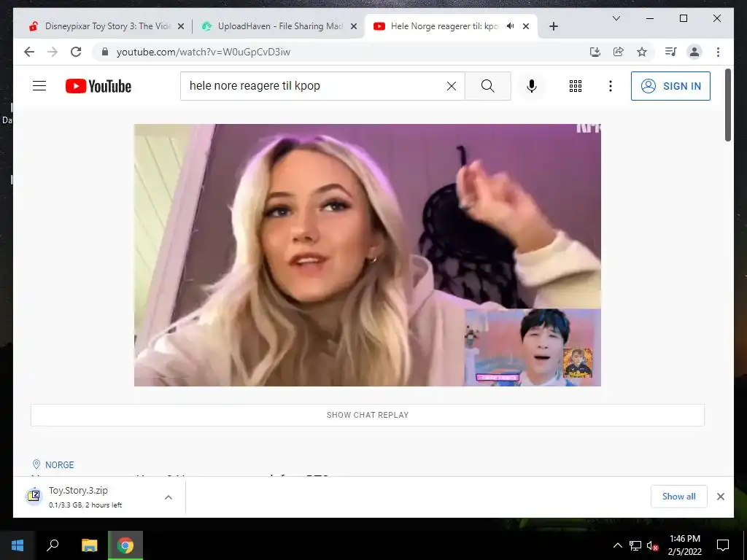
Task: Start voice search with microphone
Action: coord(532,86)
